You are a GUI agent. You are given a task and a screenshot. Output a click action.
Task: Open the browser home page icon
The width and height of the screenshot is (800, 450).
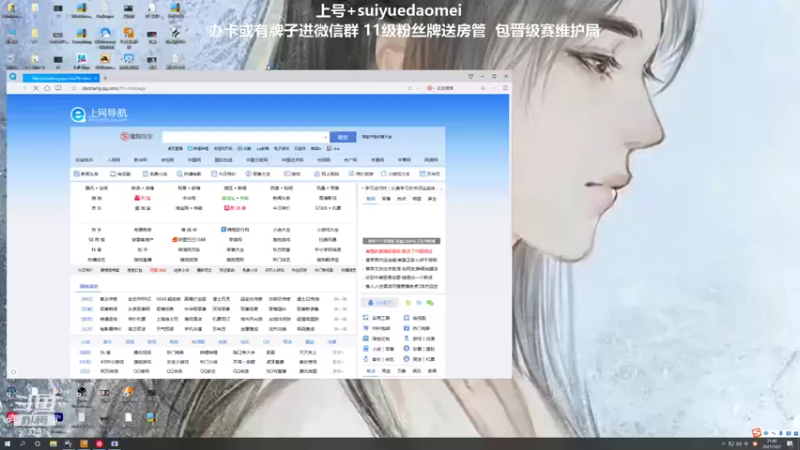click(47, 88)
